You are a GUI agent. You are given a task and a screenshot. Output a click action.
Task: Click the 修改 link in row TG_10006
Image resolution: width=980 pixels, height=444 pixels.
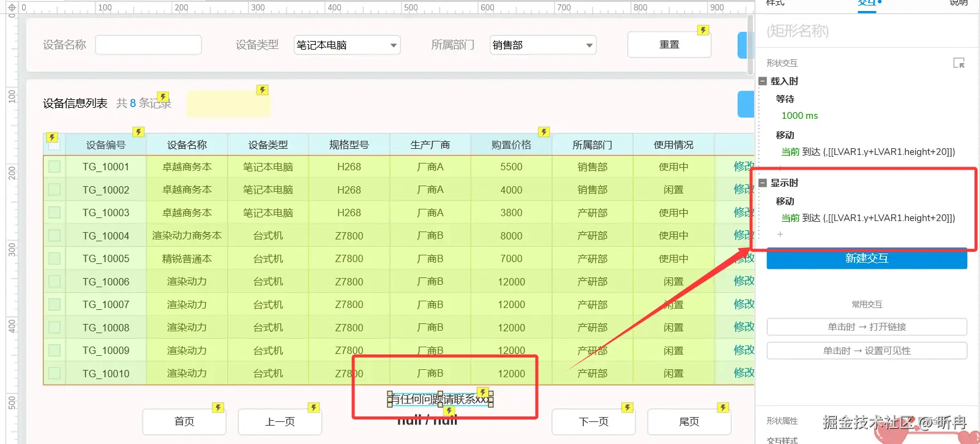click(x=744, y=281)
